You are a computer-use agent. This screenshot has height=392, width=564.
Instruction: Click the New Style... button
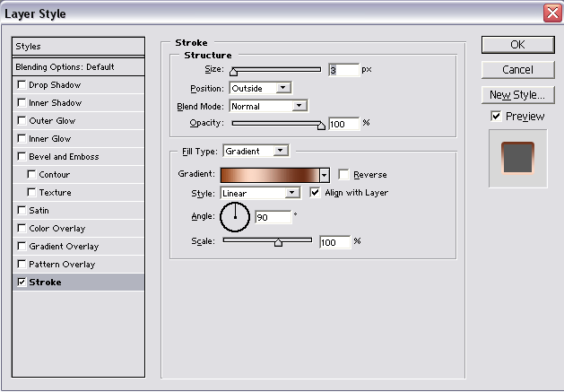click(517, 95)
